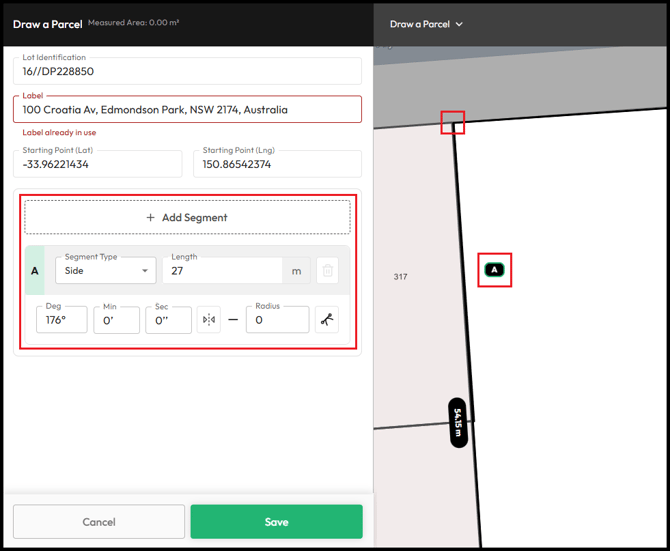670x551 pixels.
Task: Set focus on the Radius field
Action: [277, 320]
